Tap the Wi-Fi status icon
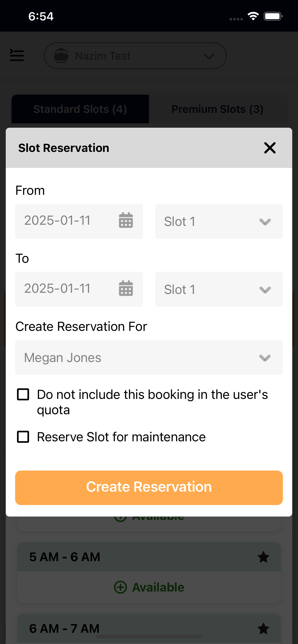298x644 pixels. (x=253, y=16)
